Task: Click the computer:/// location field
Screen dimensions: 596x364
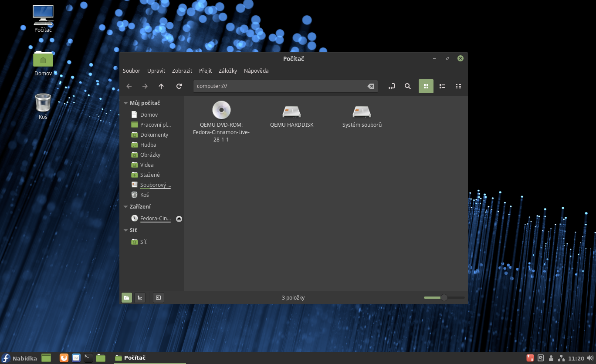Action: click(x=279, y=86)
